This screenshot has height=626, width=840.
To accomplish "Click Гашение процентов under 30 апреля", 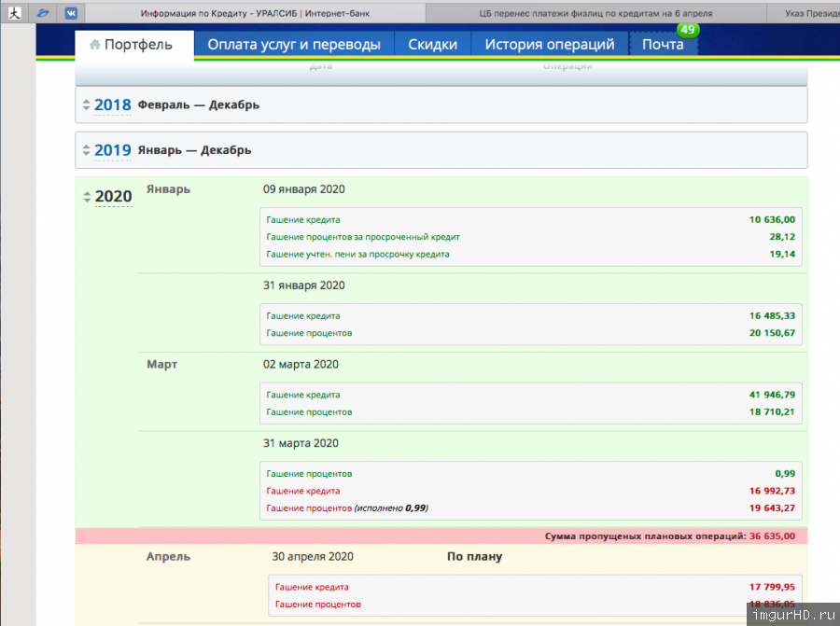I will tap(317, 605).
